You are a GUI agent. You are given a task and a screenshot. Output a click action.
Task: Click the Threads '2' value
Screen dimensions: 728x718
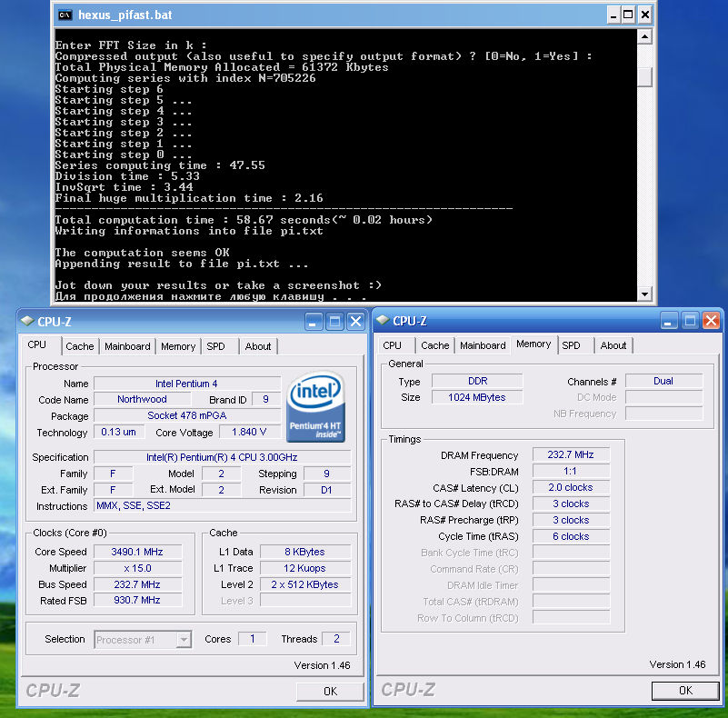(x=336, y=639)
